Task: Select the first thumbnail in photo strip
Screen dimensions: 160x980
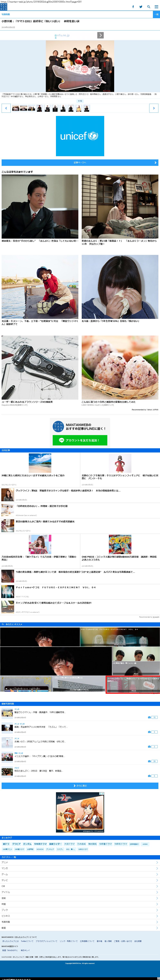Action: [x=16, y=108]
